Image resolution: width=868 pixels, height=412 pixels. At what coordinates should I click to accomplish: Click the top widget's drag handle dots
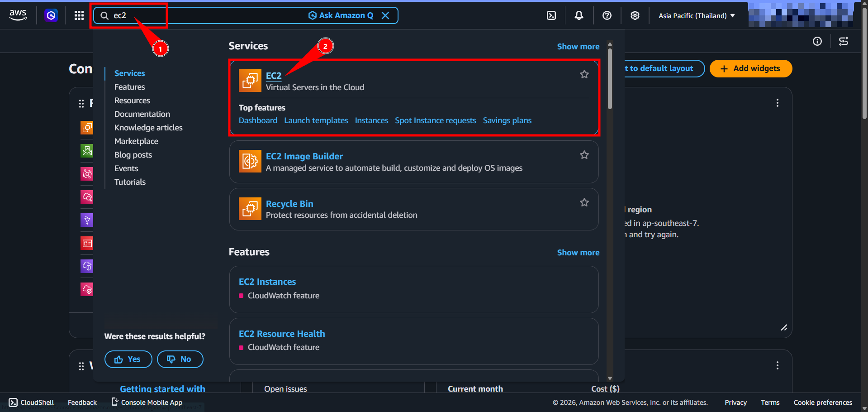click(x=81, y=104)
